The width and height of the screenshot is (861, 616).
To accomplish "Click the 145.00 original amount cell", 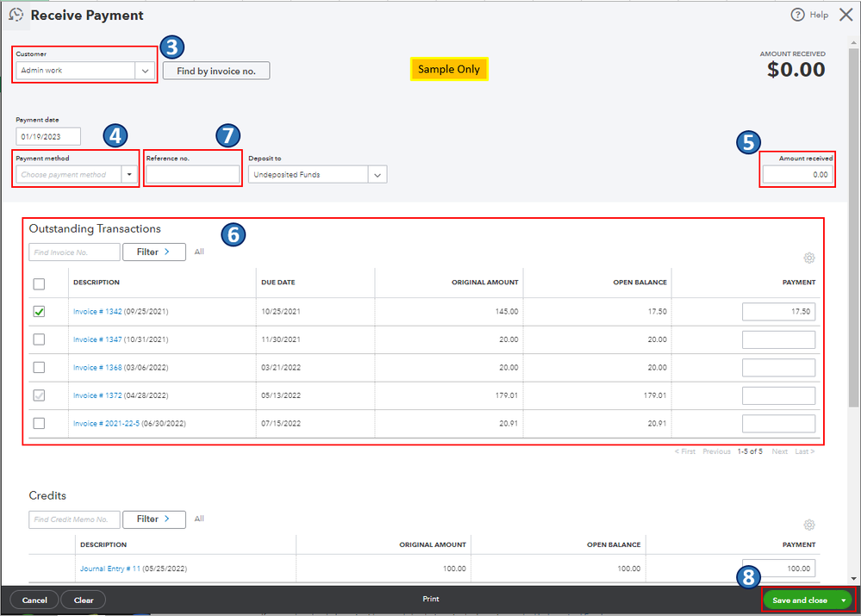I will [506, 311].
